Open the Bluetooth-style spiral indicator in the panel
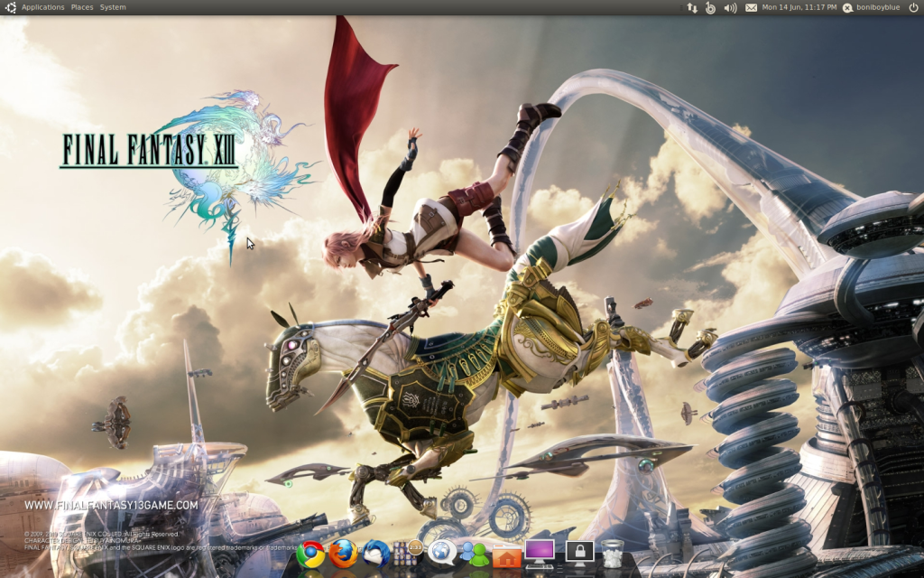 (711, 7)
